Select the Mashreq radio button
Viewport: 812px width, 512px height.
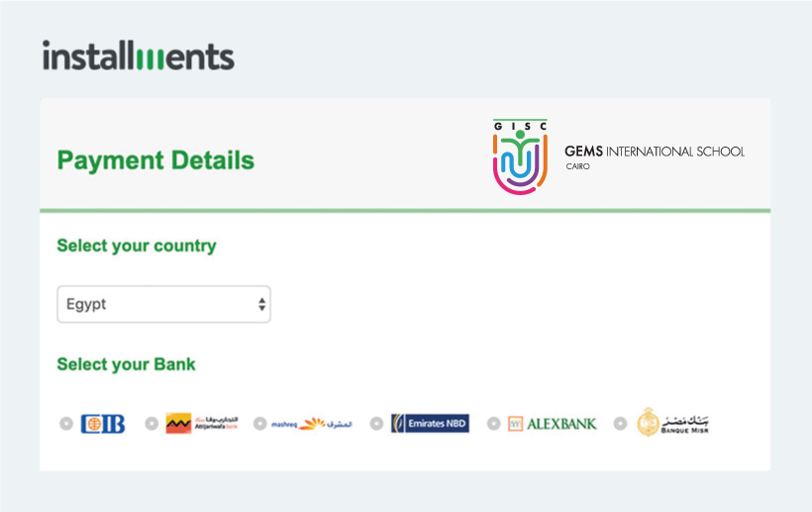coord(259,424)
